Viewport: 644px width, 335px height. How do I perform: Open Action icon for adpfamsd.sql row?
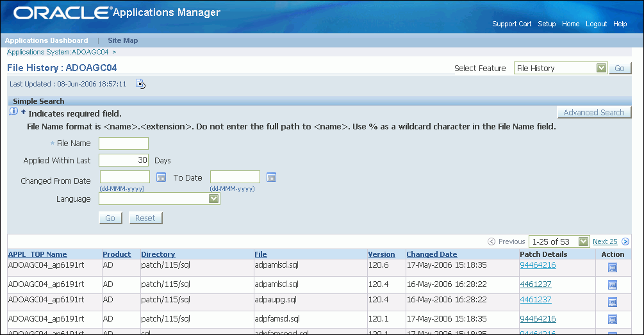tap(613, 320)
